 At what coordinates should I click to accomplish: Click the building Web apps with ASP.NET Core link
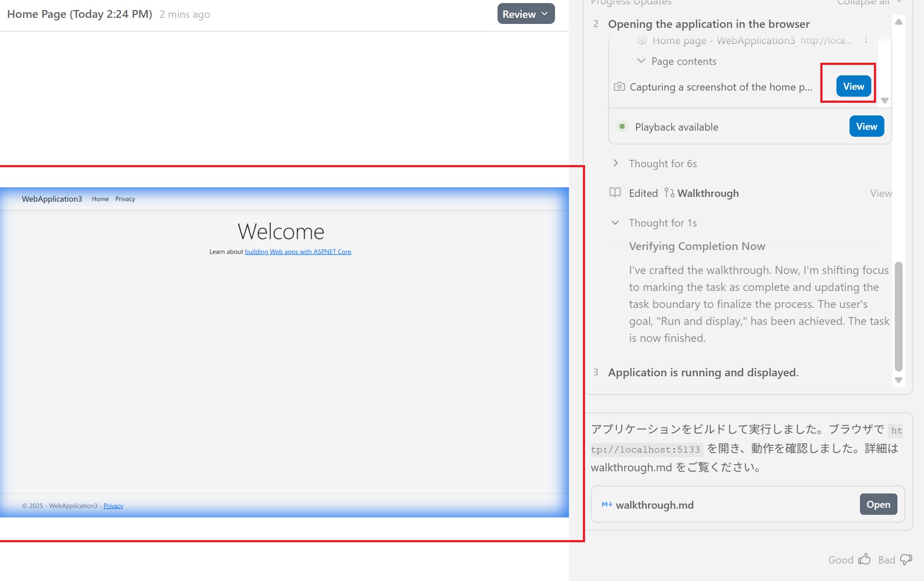298,252
